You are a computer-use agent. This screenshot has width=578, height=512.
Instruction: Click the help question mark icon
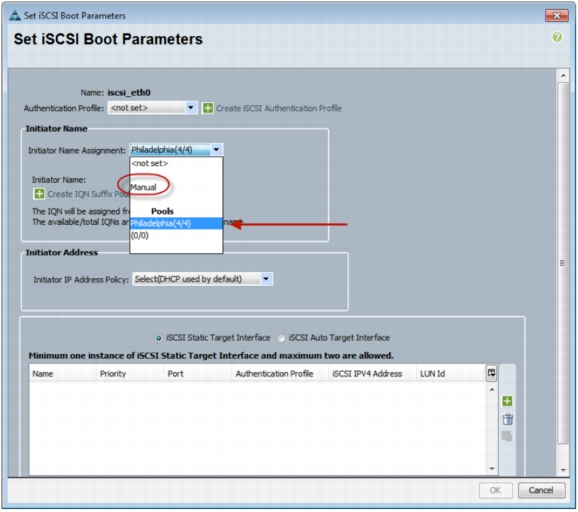pyautogui.click(x=557, y=37)
